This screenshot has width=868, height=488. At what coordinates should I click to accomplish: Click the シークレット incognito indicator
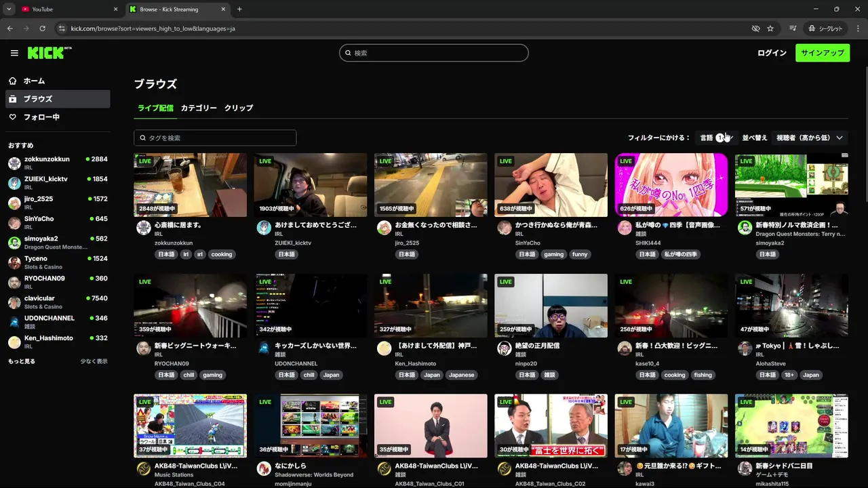point(825,28)
